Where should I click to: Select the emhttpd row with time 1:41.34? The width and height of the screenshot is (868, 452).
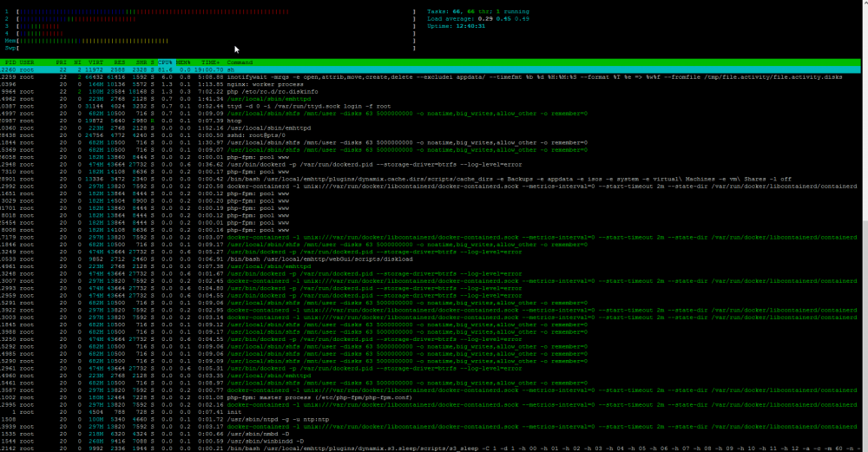pyautogui.click(x=431, y=99)
